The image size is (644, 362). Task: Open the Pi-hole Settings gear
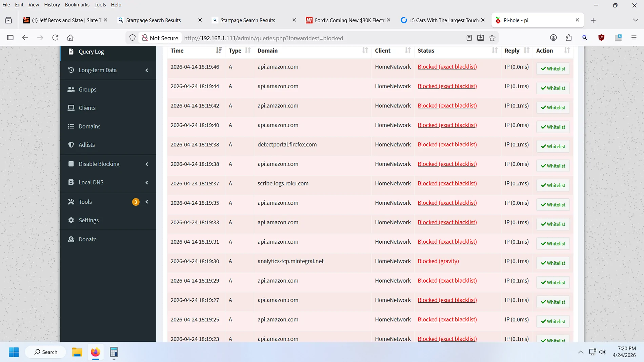click(71, 220)
